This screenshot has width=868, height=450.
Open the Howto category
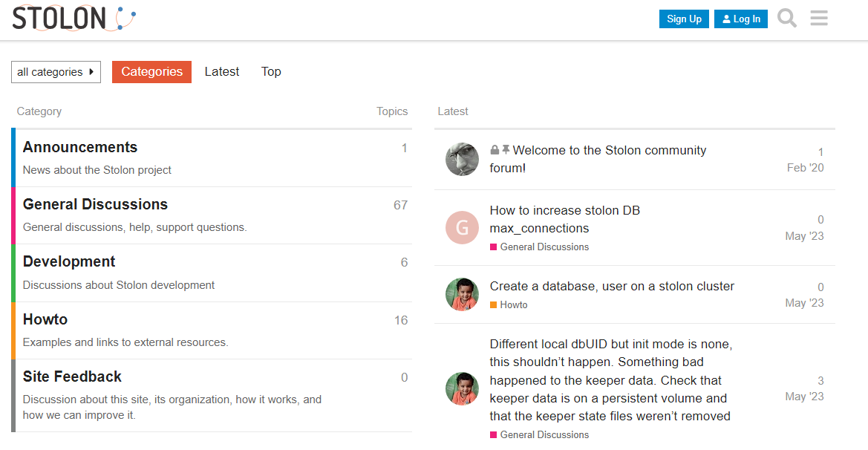[x=45, y=319]
